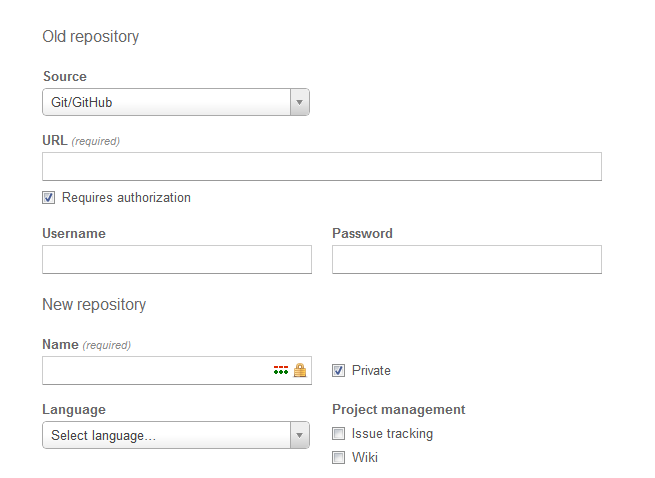Click the Git/GitHub source selection box
655x478 pixels.
click(176, 102)
